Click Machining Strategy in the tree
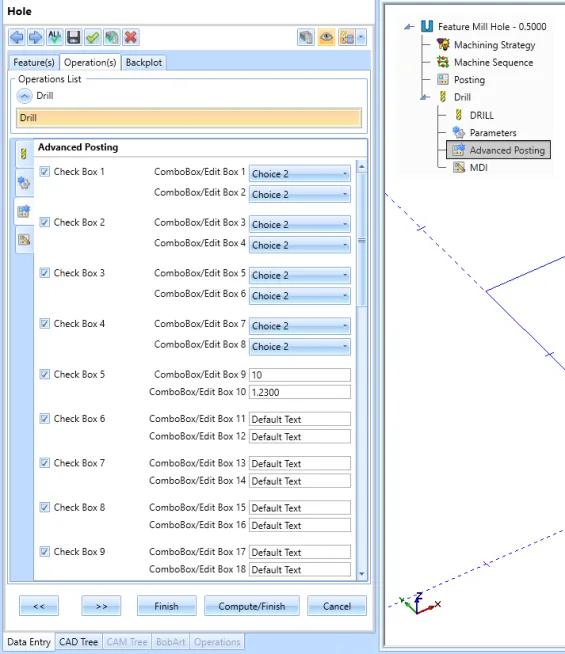This screenshot has height=654, width=565. pyautogui.click(x=494, y=45)
